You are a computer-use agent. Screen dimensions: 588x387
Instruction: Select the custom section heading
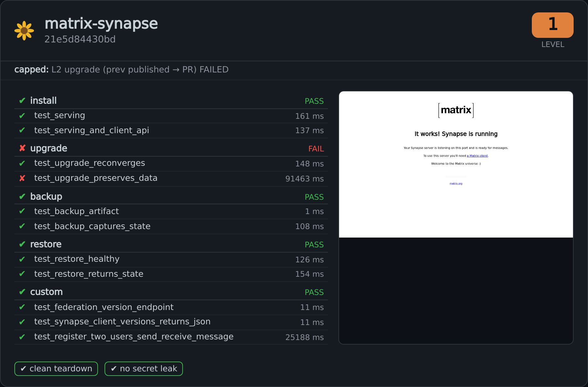click(46, 292)
